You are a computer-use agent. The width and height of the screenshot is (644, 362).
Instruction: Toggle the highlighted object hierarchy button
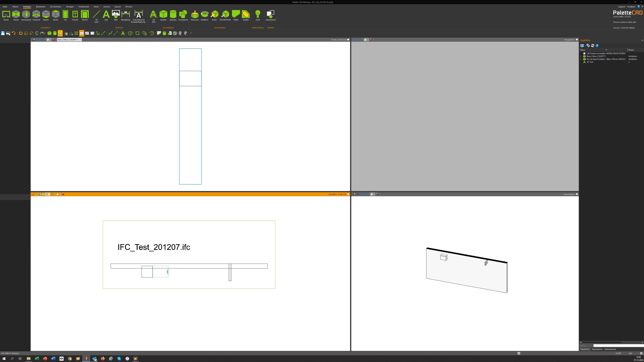tap(60, 33)
